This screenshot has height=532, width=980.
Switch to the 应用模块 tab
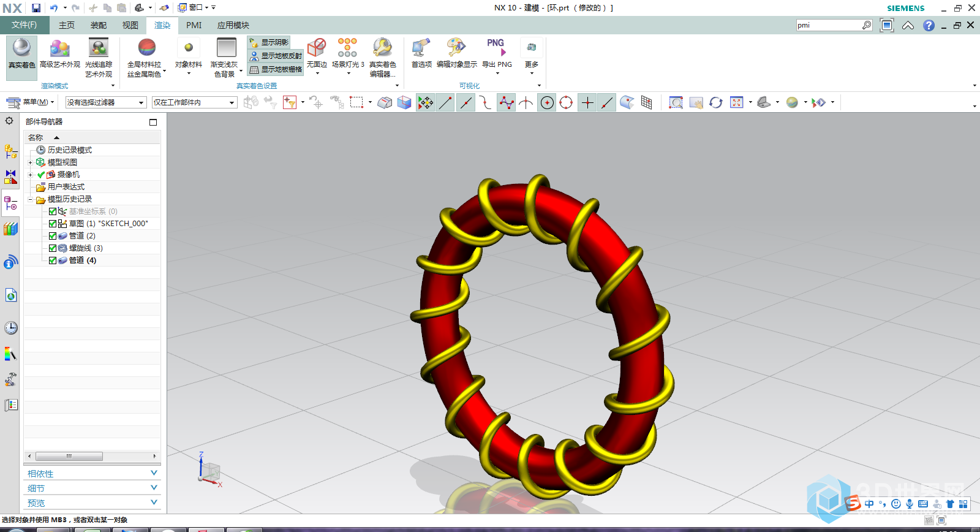click(x=233, y=25)
